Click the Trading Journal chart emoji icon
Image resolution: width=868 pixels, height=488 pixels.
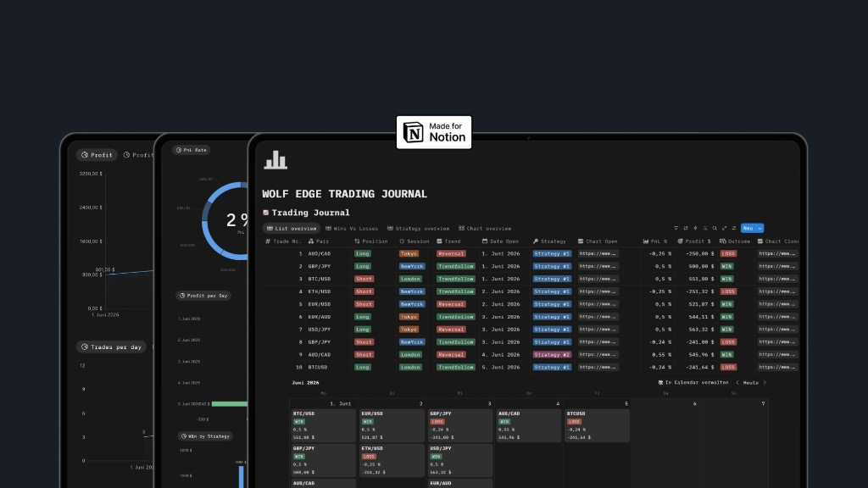(x=265, y=213)
